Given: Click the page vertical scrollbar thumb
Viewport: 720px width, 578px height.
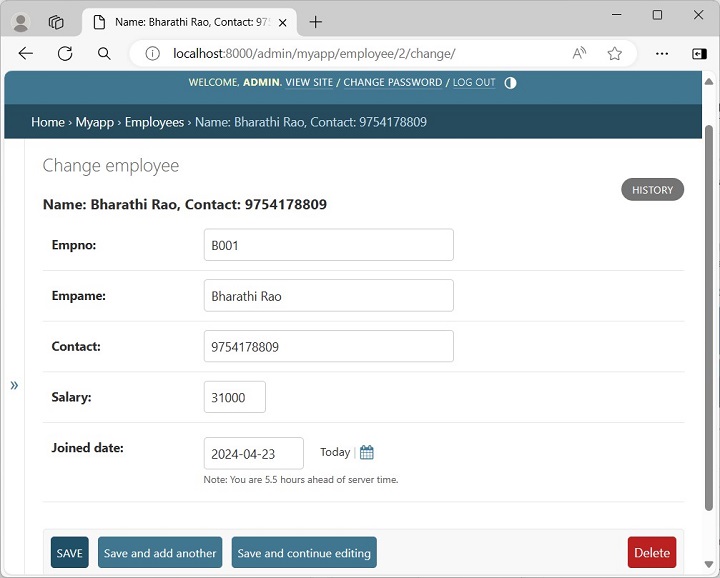Looking at the screenshot, I should pos(709,317).
